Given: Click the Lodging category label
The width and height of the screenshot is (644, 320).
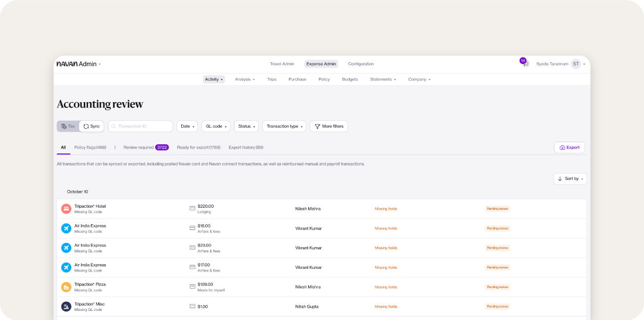Looking at the screenshot, I should pyautogui.click(x=204, y=212).
